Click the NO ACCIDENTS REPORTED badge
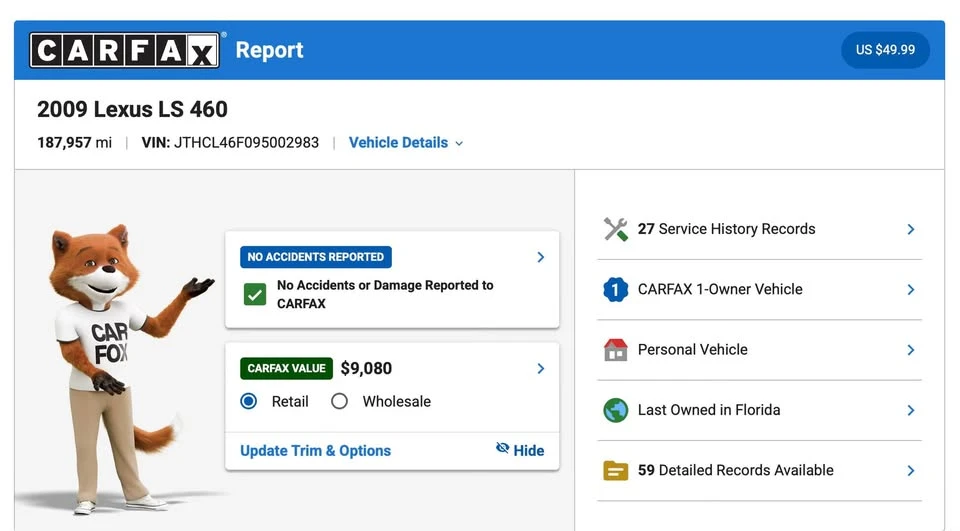Image resolution: width=960 pixels, height=531 pixels. tap(316, 257)
